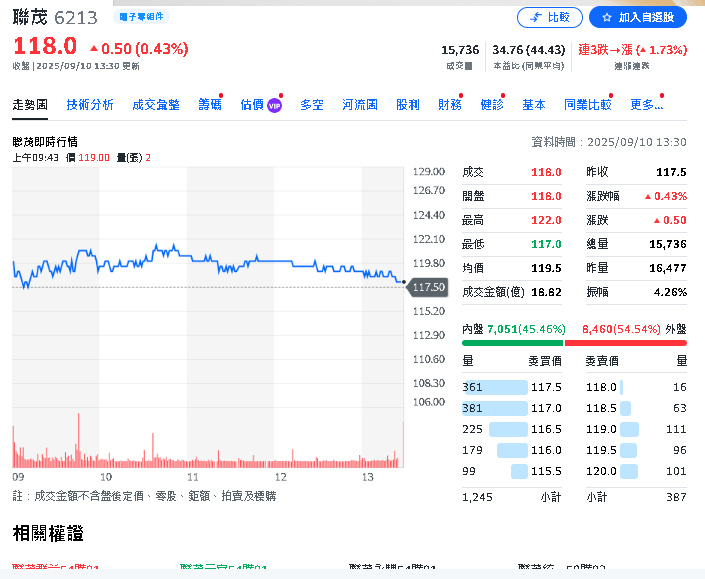Viewport: 705px width, 579px height.
Task: Click the star icon in 加入自選股
Action: click(607, 18)
